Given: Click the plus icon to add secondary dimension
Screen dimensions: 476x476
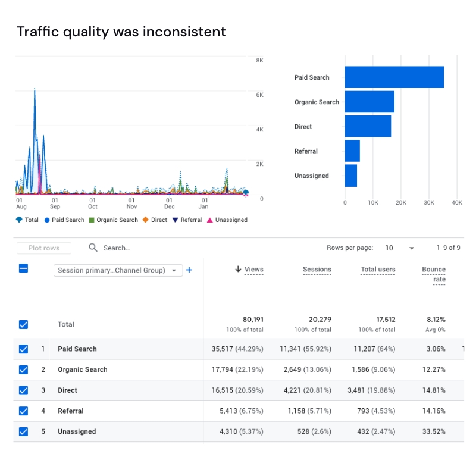Looking at the screenshot, I should click(189, 270).
